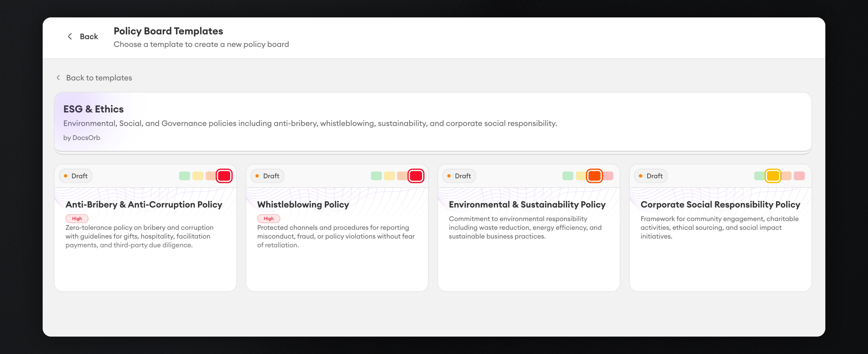This screenshot has height=354, width=868.
Task: Click the High badge on Anti-Bribery card
Action: [77, 219]
